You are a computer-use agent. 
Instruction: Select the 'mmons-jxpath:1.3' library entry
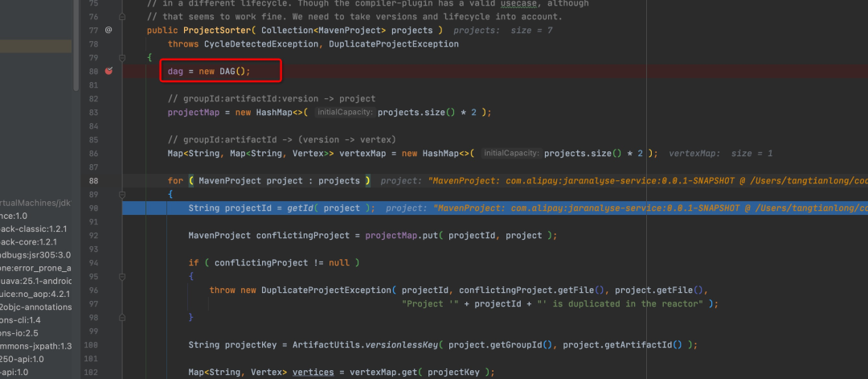click(x=36, y=346)
